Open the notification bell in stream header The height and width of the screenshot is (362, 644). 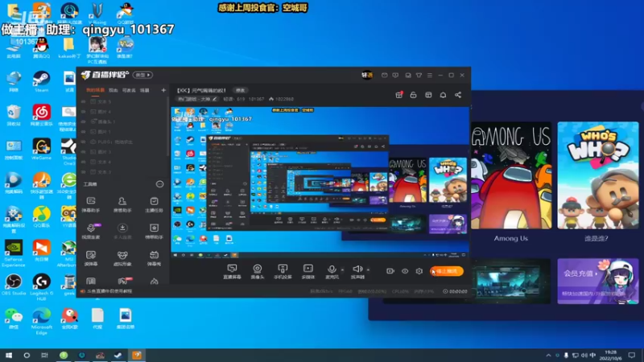coord(444,95)
